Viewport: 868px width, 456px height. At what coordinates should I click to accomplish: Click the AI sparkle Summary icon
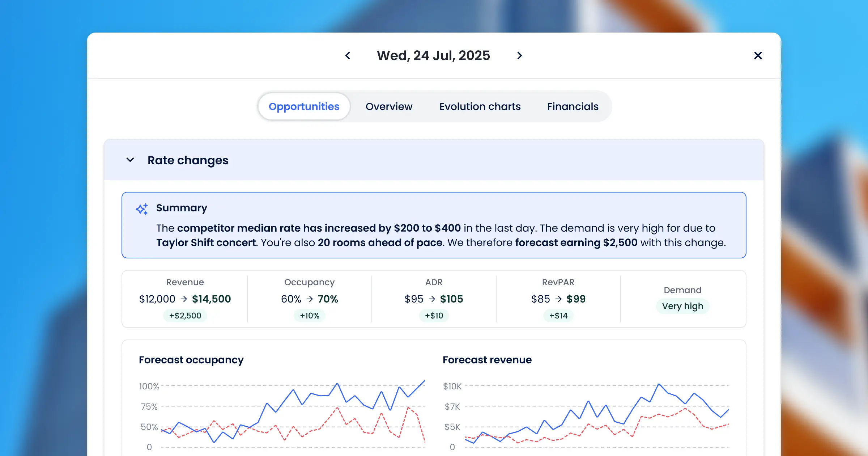point(142,209)
